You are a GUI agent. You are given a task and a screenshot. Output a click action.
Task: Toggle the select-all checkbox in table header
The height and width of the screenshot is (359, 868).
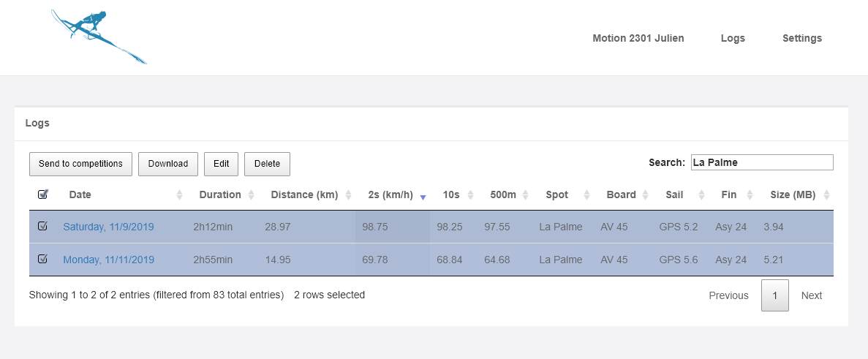(x=42, y=194)
